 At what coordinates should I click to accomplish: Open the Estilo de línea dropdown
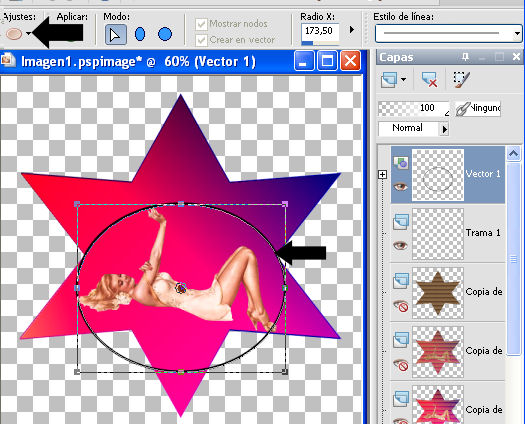click(x=517, y=33)
